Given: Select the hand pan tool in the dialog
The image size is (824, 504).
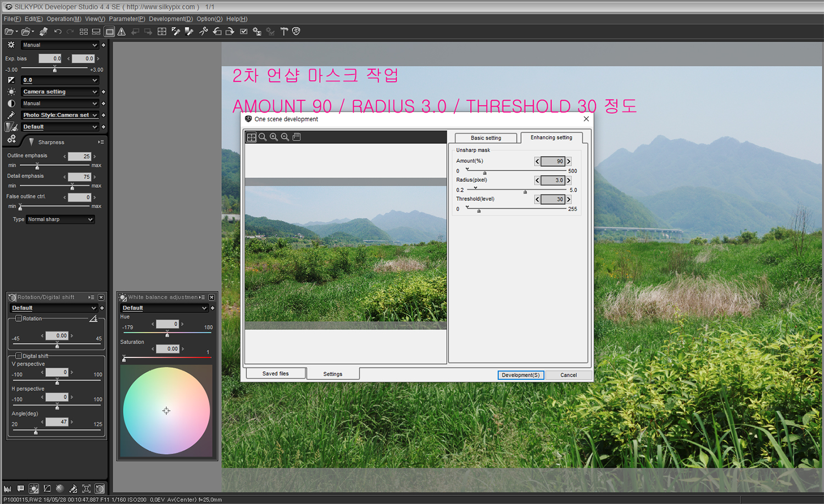Looking at the screenshot, I should tap(297, 137).
